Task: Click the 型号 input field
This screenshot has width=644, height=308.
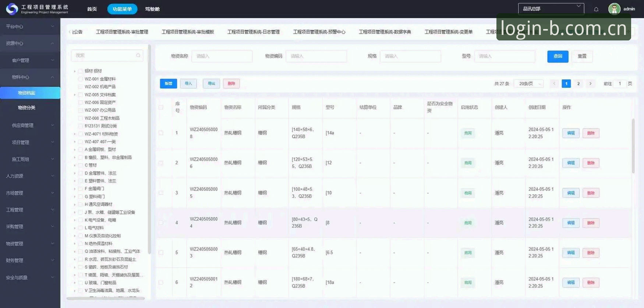Action: [x=505, y=56]
